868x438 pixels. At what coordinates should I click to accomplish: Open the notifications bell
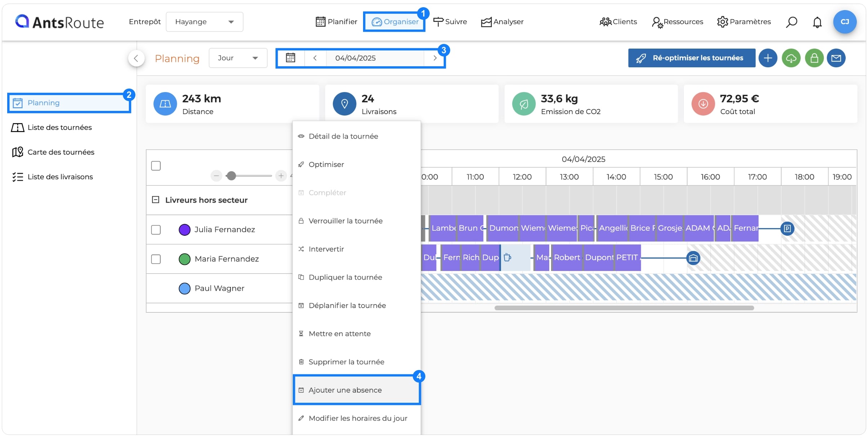[817, 22]
